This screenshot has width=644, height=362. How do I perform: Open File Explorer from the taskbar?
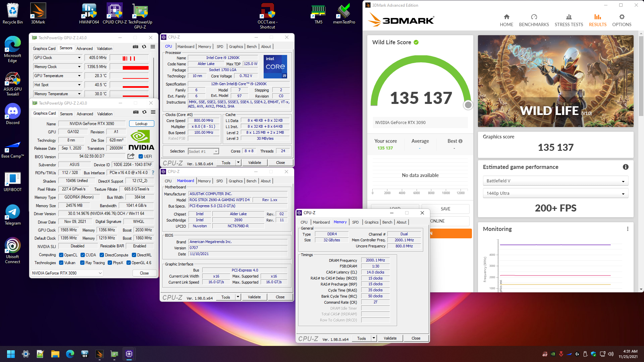55,354
